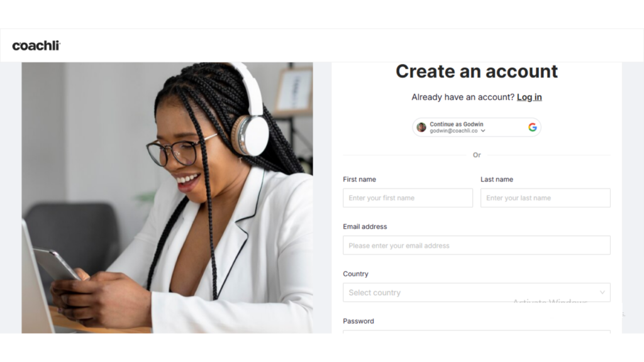Image resolution: width=644 pixels, height=362 pixels.
Task: Click the Google G logo icon
Action: tap(532, 127)
